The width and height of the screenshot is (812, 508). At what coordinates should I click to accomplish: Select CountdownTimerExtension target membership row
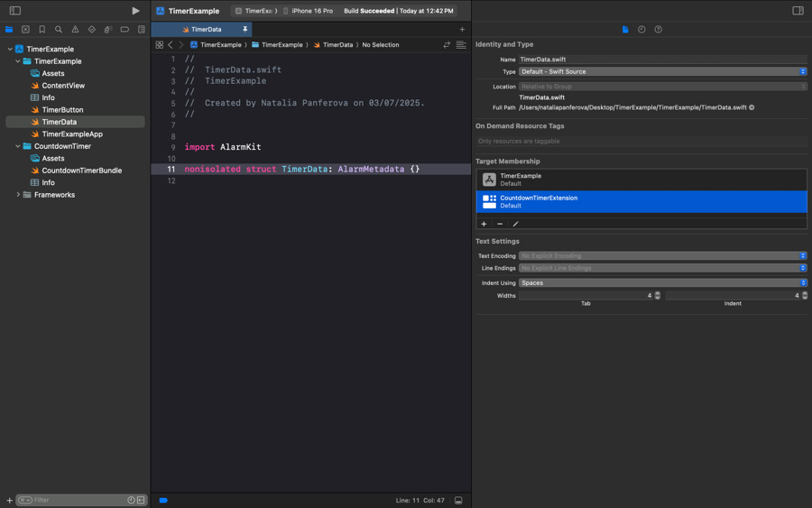(641, 201)
